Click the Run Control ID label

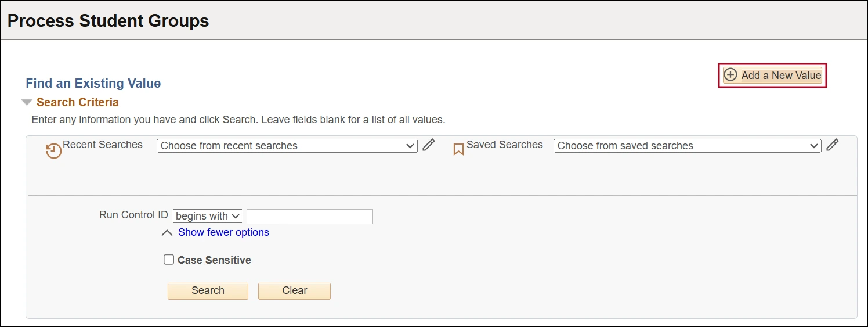133,215
